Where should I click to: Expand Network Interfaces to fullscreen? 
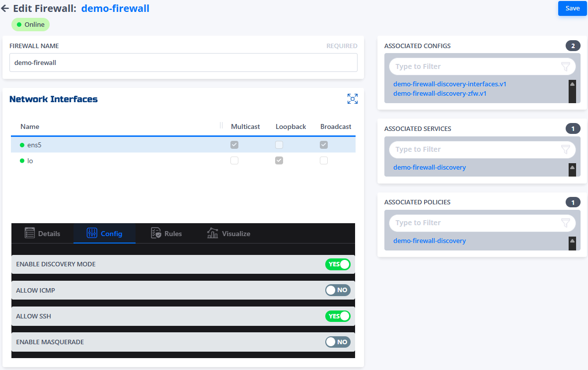[x=353, y=99]
